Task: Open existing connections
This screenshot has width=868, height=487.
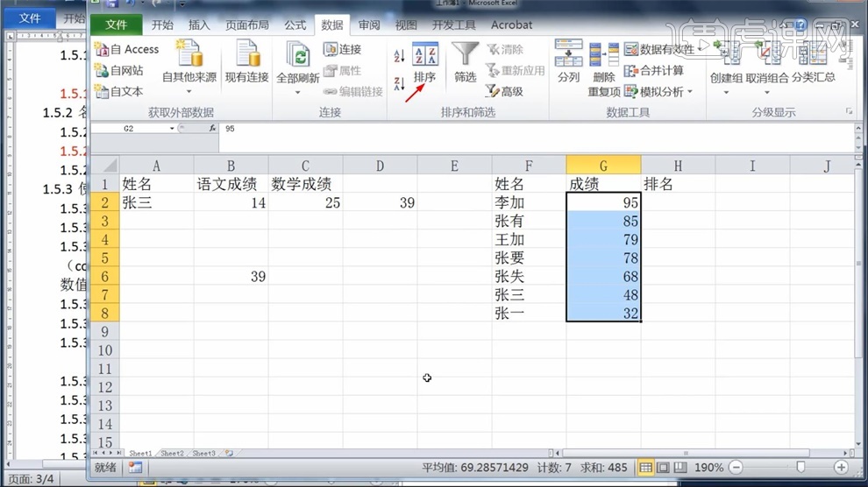Action: pyautogui.click(x=247, y=62)
